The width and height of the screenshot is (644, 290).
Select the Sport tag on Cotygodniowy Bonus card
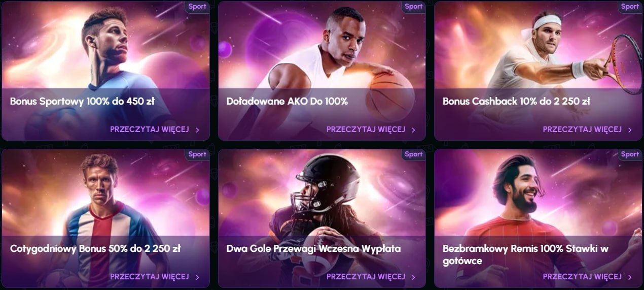197,154
